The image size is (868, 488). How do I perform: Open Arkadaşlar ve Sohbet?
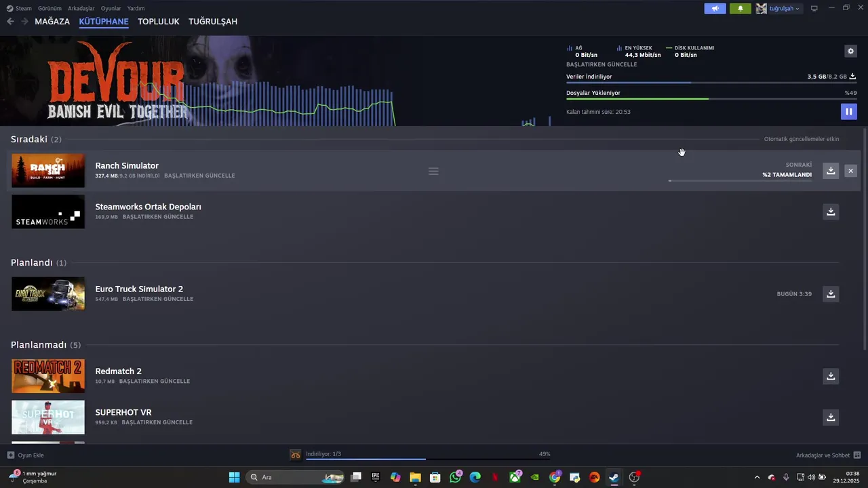[x=828, y=455]
